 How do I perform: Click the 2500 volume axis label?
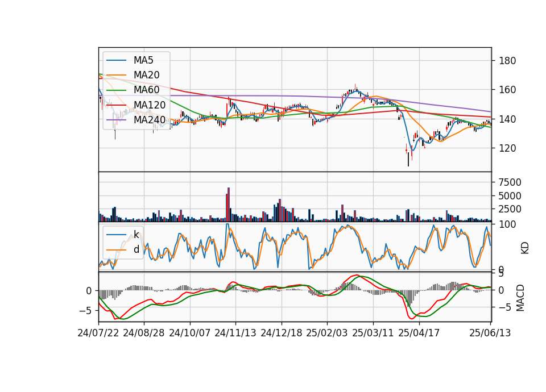pyautogui.click(x=510, y=209)
